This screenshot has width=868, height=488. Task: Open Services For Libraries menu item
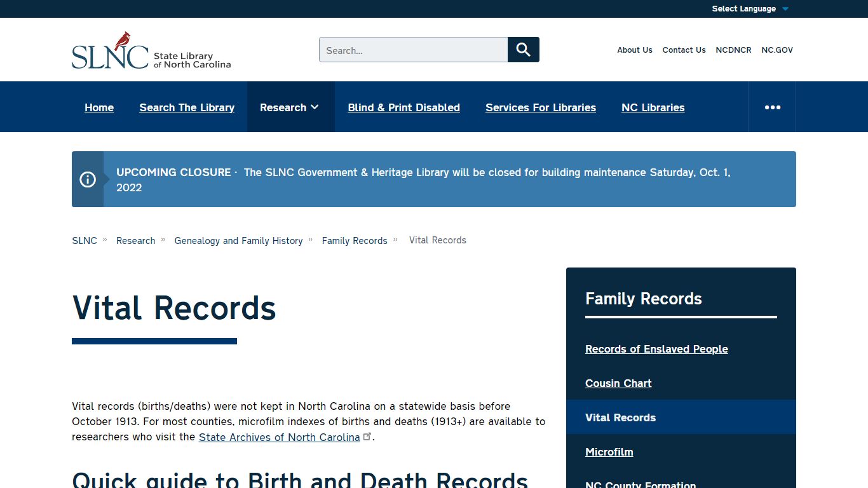(541, 107)
